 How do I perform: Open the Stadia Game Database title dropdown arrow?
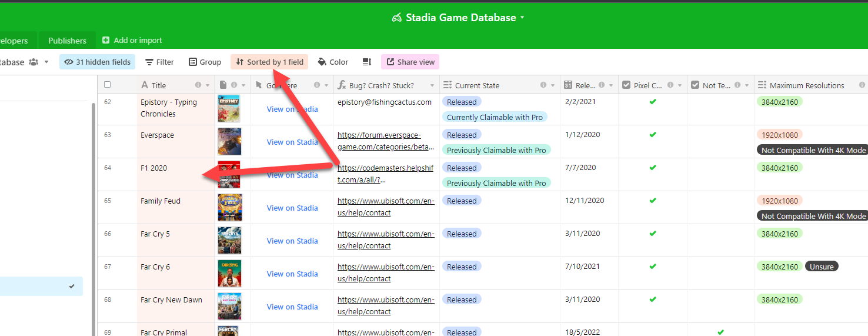(522, 18)
